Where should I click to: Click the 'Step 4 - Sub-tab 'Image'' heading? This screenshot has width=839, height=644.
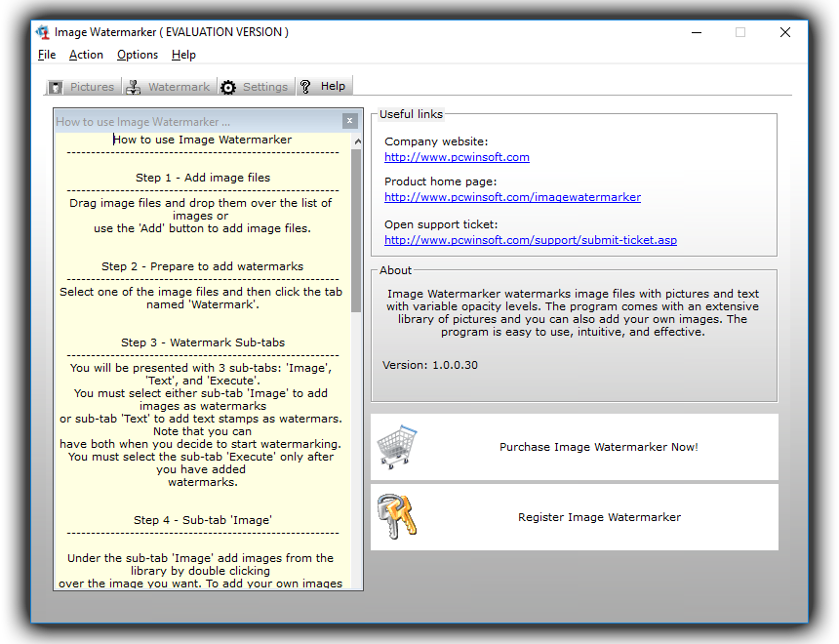click(x=203, y=520)
